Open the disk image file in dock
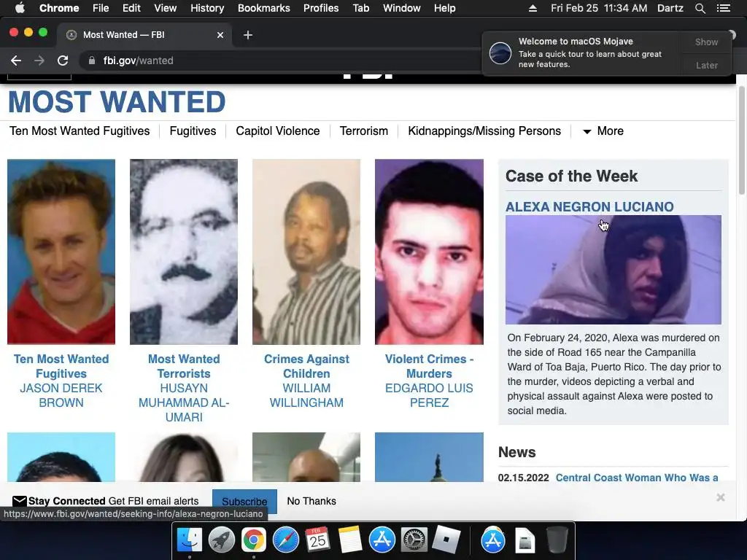Viewport: 747px width, 560px height. (x=525, y=541)
